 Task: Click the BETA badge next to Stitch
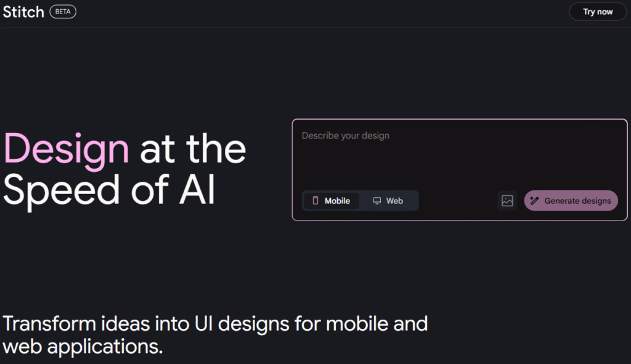tap(63, 12)
